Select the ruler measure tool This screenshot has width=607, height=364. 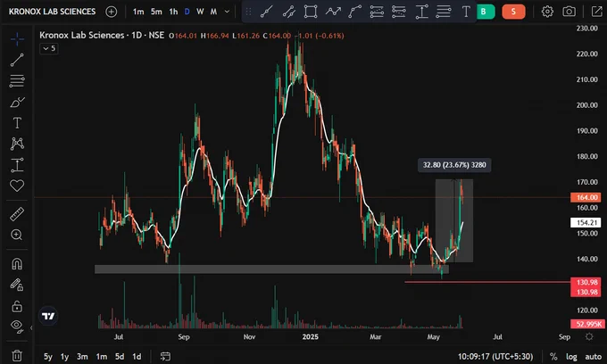pos(17,214)
